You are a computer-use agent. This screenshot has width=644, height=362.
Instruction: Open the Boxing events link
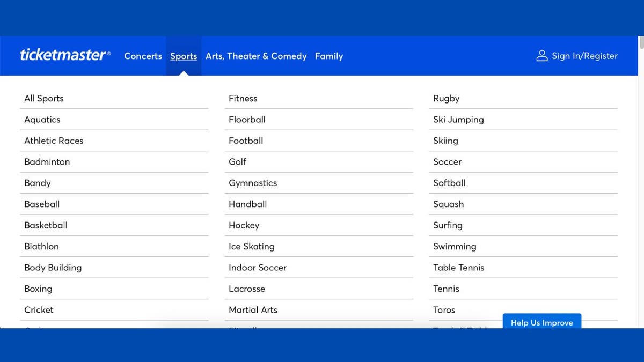[x=38, y=289]
